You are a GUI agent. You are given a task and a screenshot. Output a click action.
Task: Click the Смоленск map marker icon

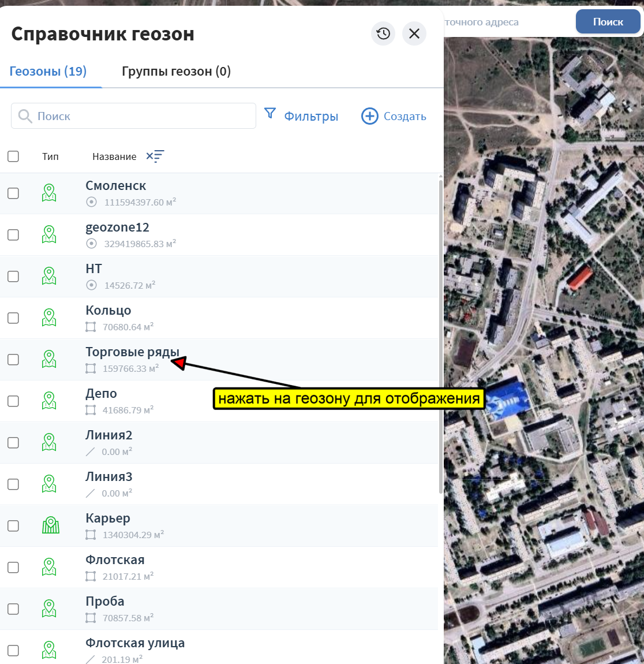pos(49,193)
